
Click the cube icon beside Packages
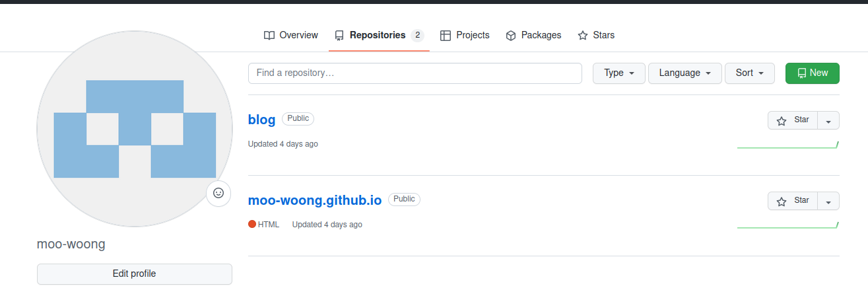[x=510, y=35]
